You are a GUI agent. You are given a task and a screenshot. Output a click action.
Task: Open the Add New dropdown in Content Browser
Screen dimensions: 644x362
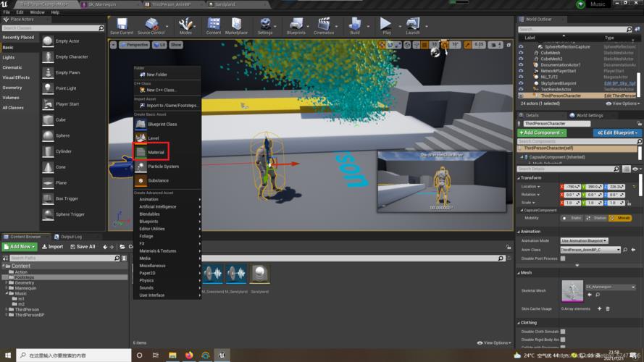click(20, 247)
